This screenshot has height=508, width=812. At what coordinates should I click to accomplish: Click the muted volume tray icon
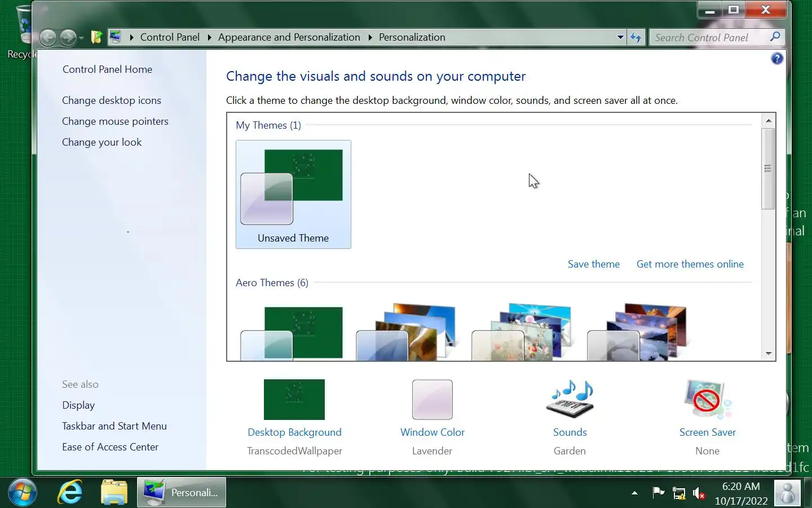(699, 493)
